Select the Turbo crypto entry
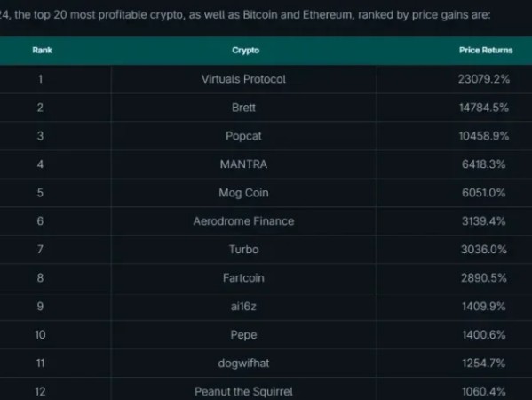Screen dimensions: 532x400 243,250
